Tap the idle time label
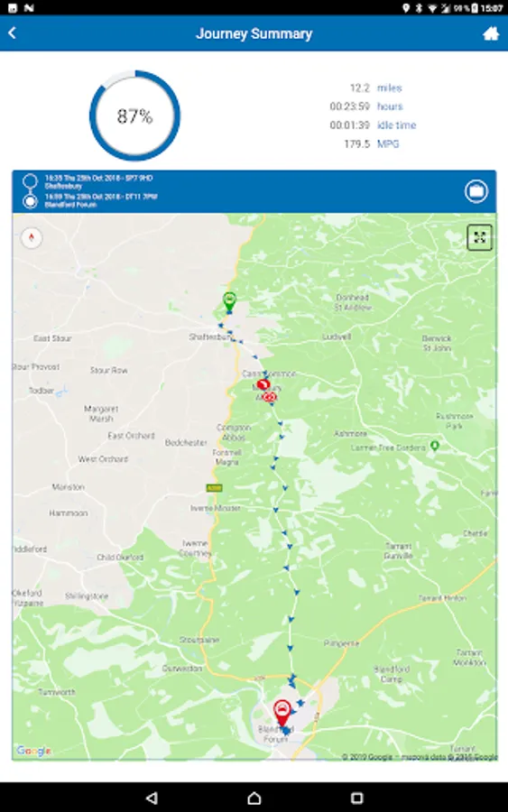This screenshot has width=508, height=812. 396,125
